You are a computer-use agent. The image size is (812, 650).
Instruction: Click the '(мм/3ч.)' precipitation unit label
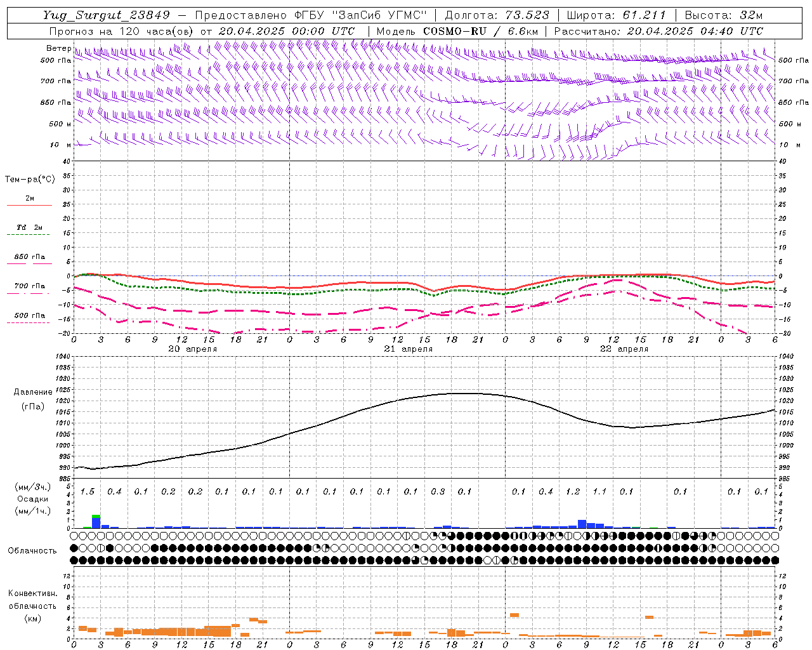[33, 487]
